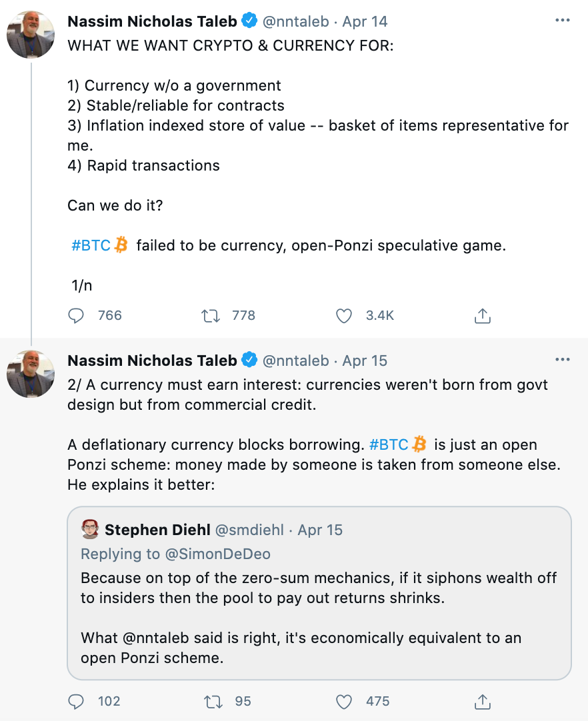Screen dimensions: 588x721
Task: Like Taleb's April 14 tweet
Action: (x=344, y=315)
